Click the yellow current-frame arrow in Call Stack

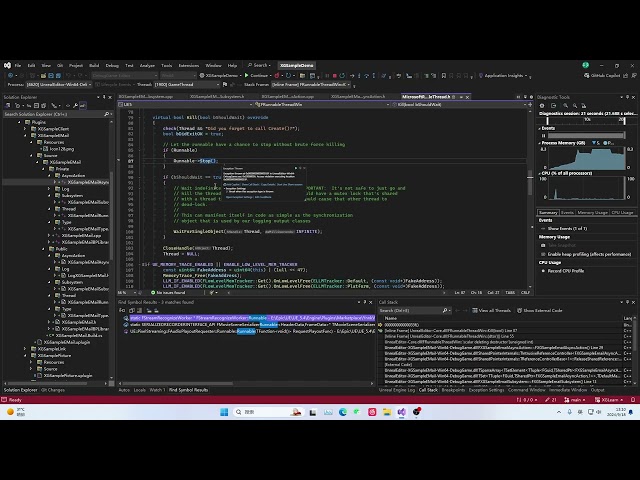click(380, 325)
